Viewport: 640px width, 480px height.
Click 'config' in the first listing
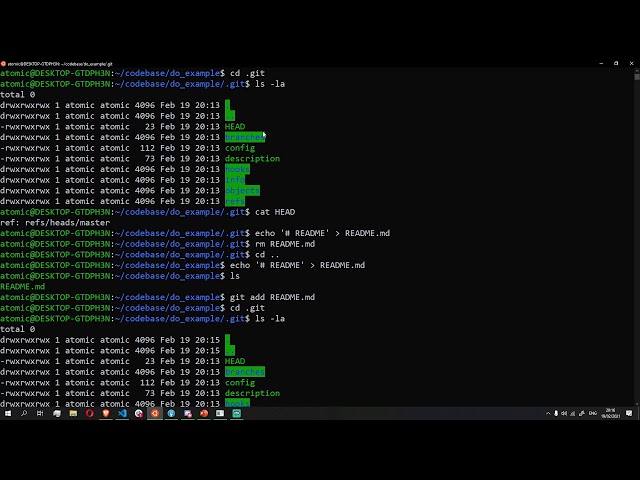pyautogui.click(x=240, y=148)
